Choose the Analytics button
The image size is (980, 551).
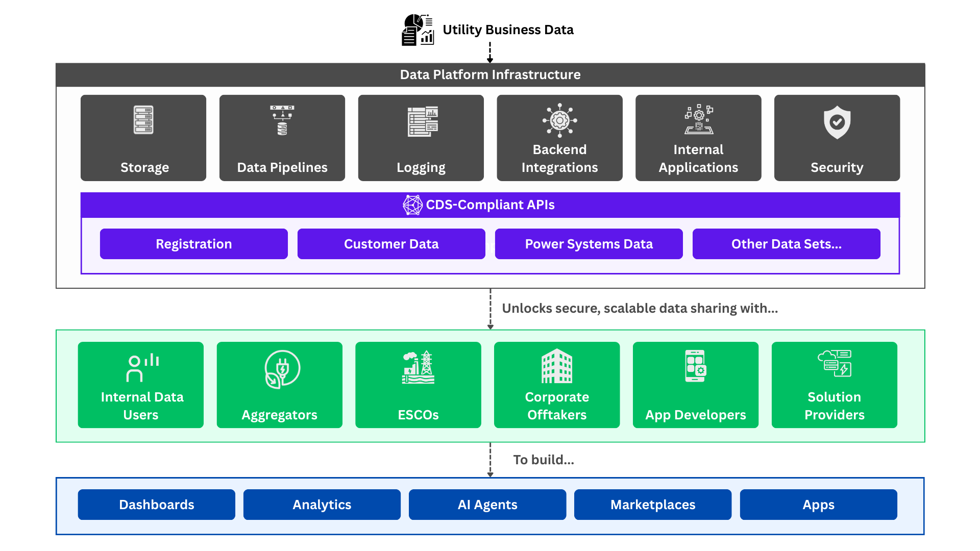[x=322, y=505]
